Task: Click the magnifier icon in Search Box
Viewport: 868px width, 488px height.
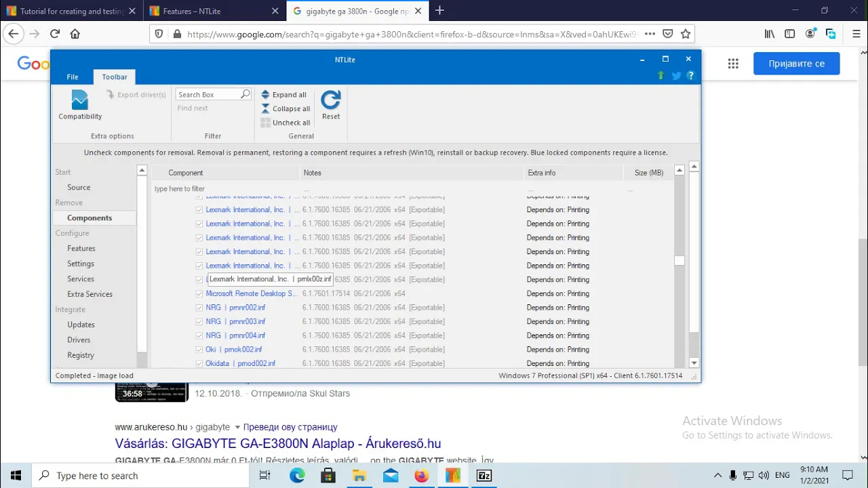Action: (x=245, y=94)
